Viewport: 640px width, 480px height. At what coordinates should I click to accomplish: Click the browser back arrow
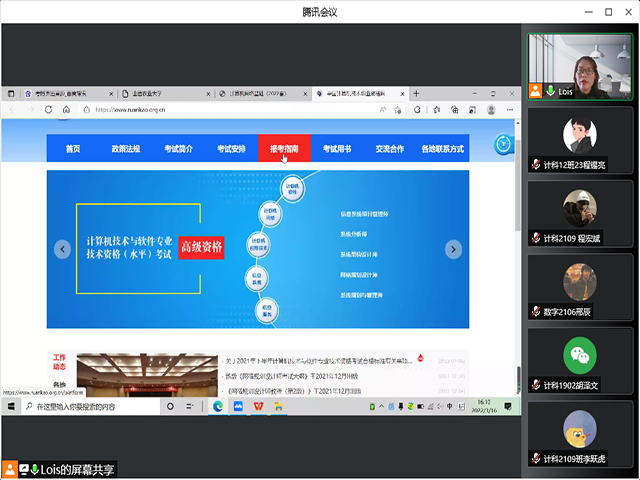[12, 109]
